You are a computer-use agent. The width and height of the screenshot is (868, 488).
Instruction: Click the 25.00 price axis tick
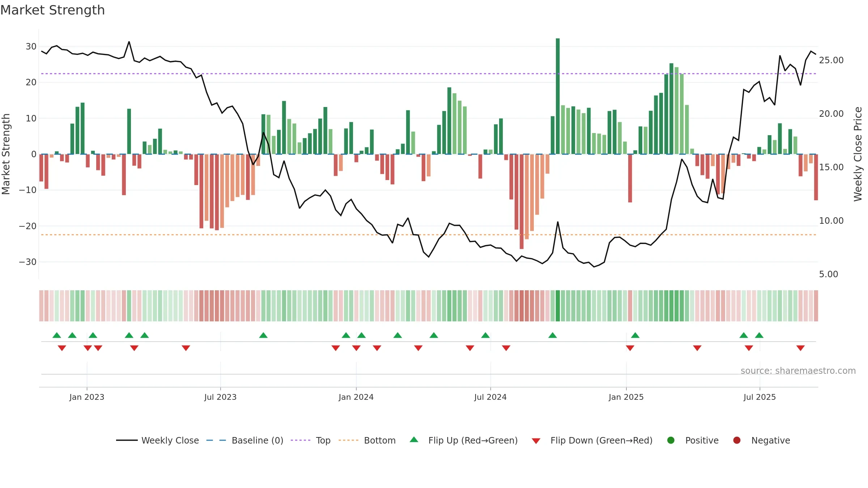pyautogui.click(x=831, y=60)
